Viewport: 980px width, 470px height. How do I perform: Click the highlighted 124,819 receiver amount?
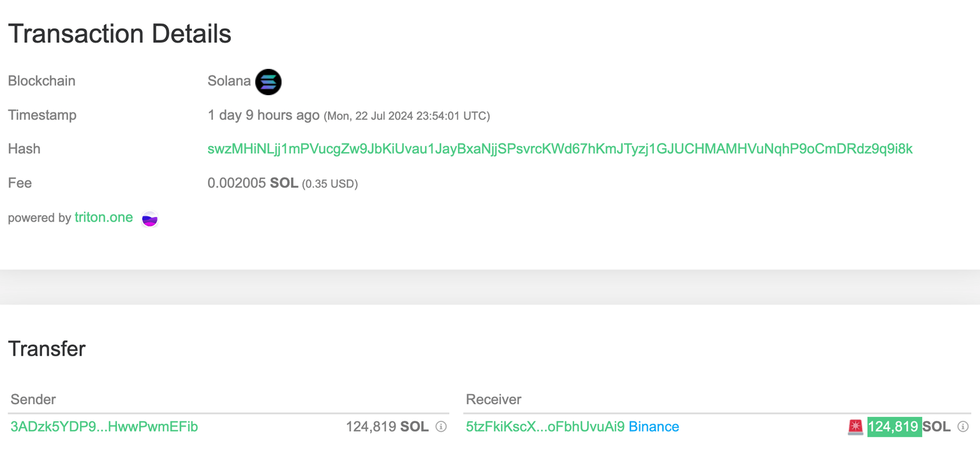[x=893, y=427]
